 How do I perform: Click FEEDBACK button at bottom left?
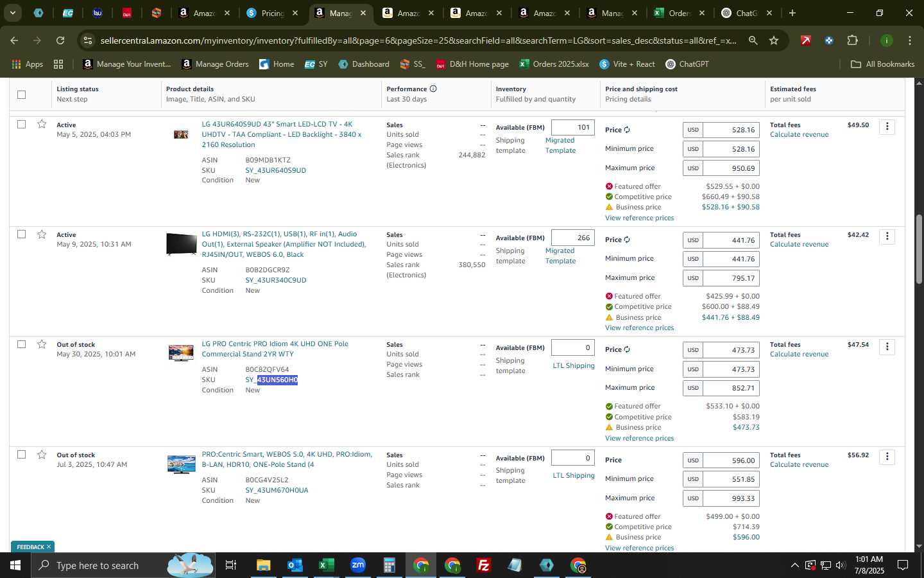pyautogui.click(x=30, y=547)
